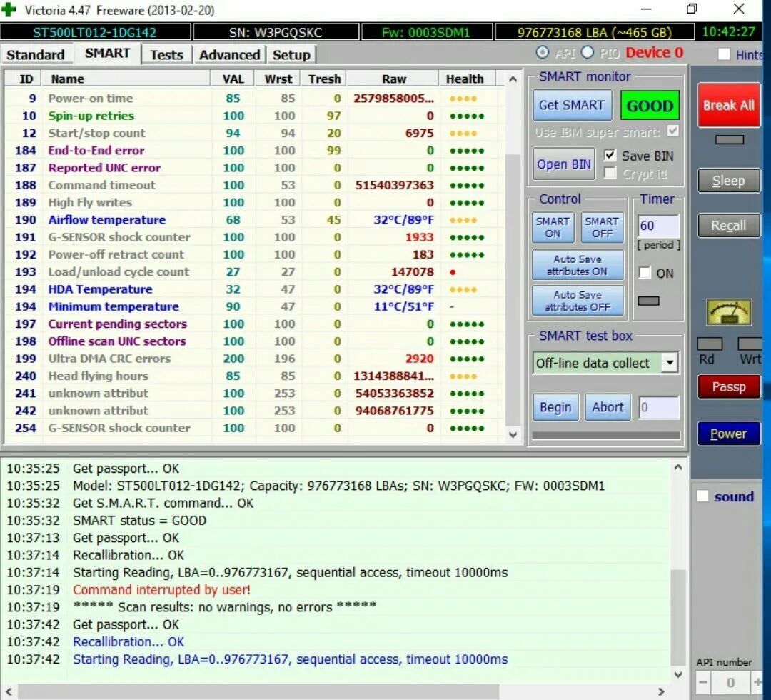Image resolution: width=771 pixels, height=700 pixels.
Task: Click the indicator bar below Break All
Action: pos(729,140)
